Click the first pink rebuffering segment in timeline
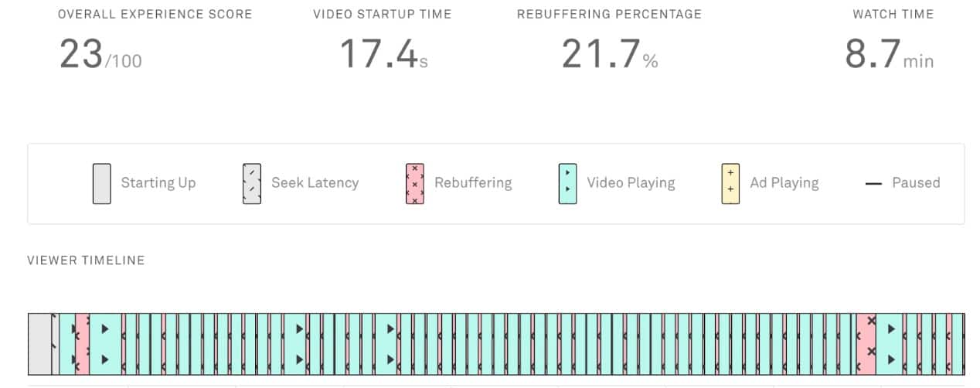 tap(82, 344)
